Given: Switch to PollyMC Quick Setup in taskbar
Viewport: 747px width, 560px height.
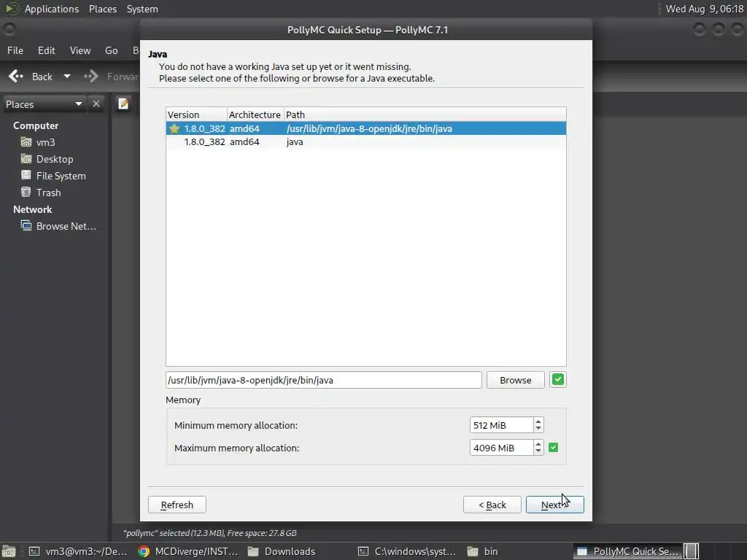Looking at the screenshot, I should pos(627,551).
